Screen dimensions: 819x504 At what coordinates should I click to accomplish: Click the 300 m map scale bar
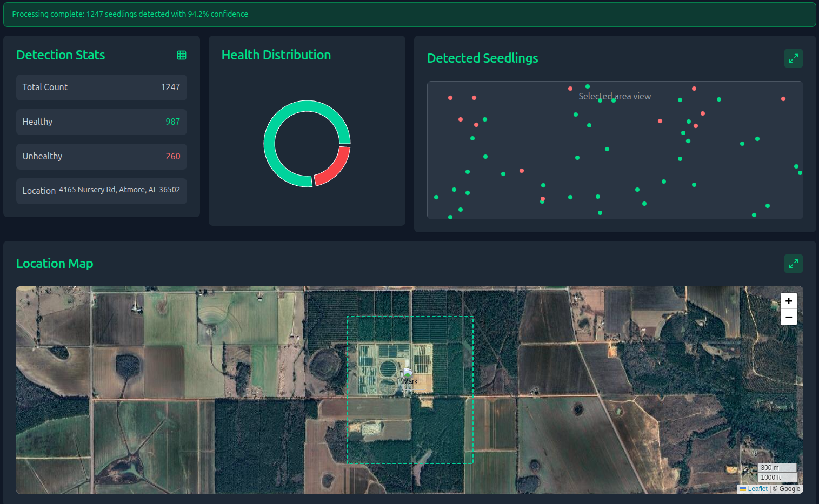point(776,468)
